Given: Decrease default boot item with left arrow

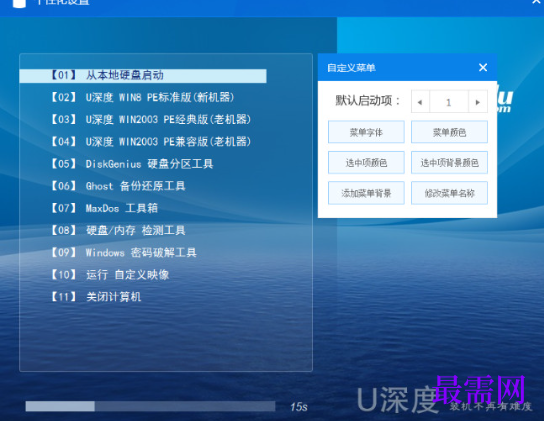Looking at the screenshot, I should coord(420,102).
